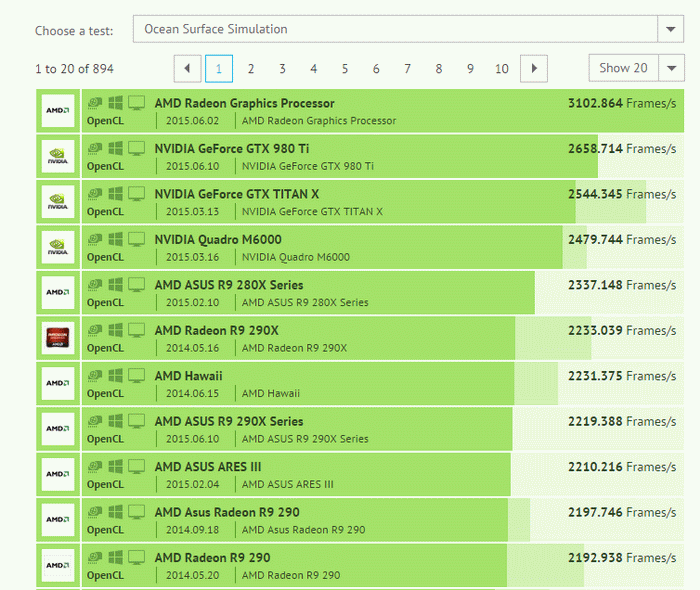
Task: Open the NVIDIA Quadro M6000 result title
Action: tap(218, 240)
